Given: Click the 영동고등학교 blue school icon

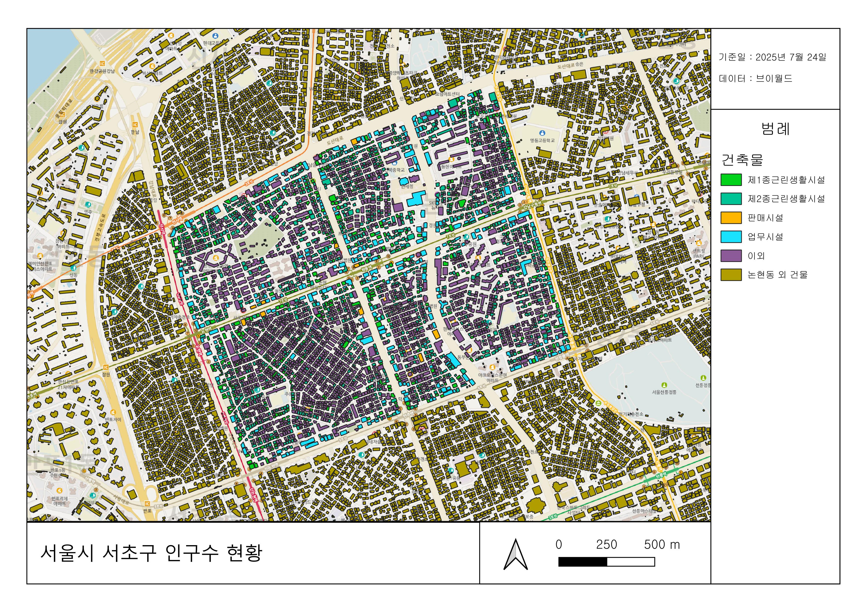Looking at the screenshot, I should tap(542, 133).
